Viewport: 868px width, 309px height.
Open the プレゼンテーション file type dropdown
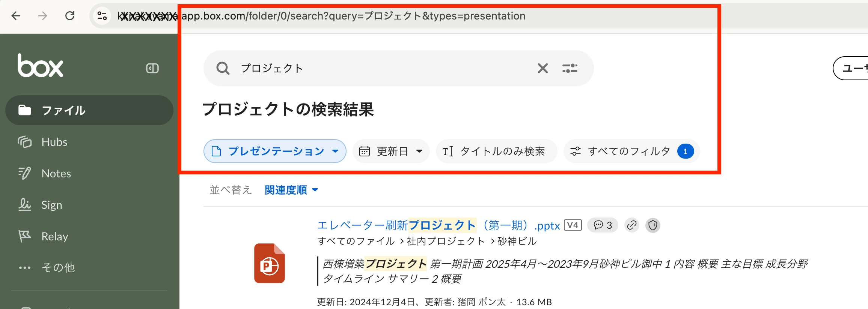point(275,151)
